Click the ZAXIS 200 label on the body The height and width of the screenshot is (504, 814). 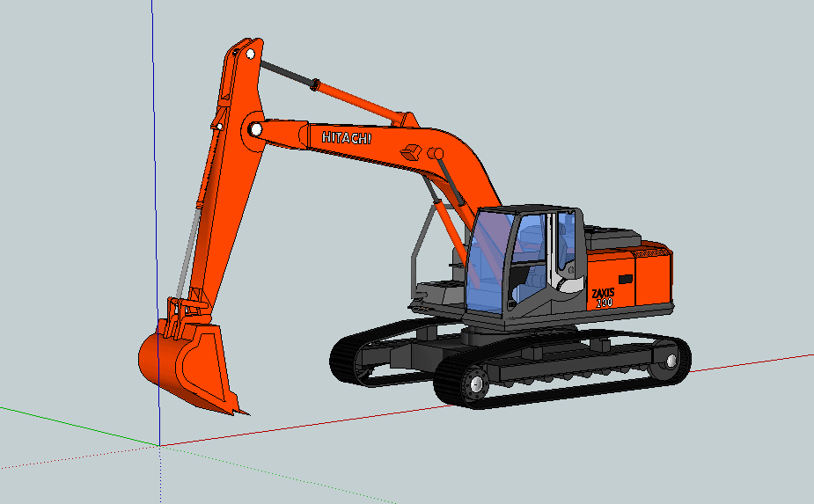tap(603, 298)
